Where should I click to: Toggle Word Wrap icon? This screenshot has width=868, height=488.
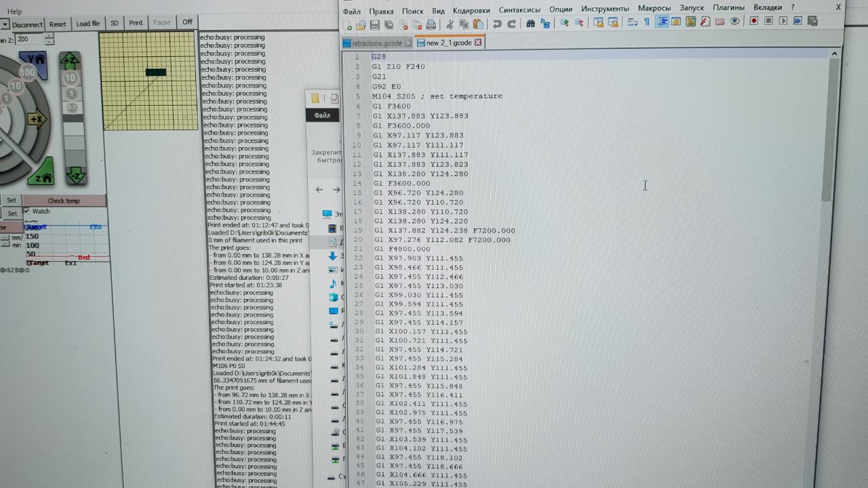pos(632,22)
